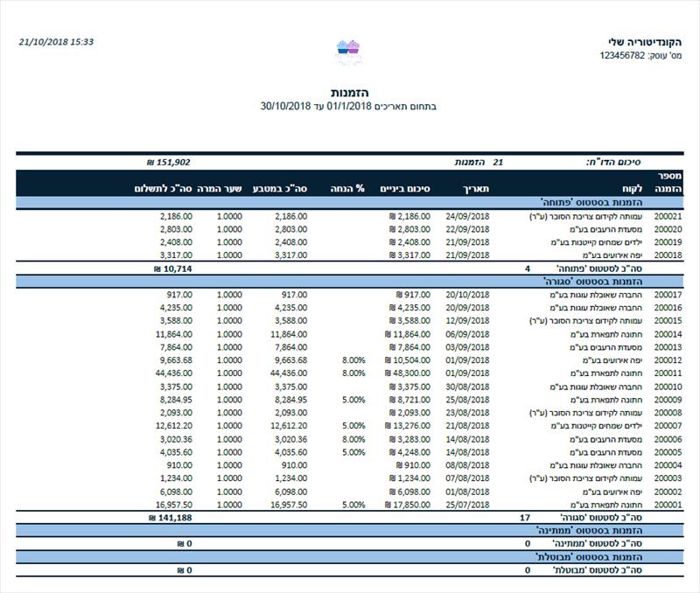Select order number 200021
700x593 pixels.
tap(668, 216)
